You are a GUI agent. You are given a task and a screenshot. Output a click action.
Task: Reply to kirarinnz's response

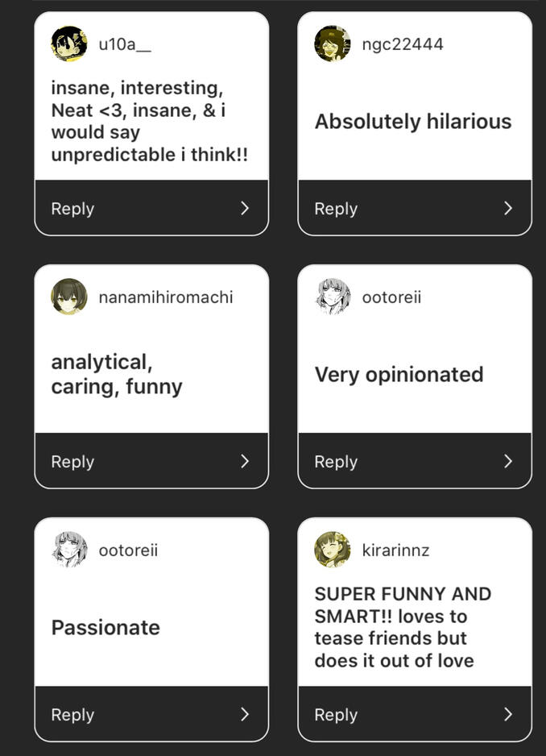pyautogui.click(x=336, y=714)
